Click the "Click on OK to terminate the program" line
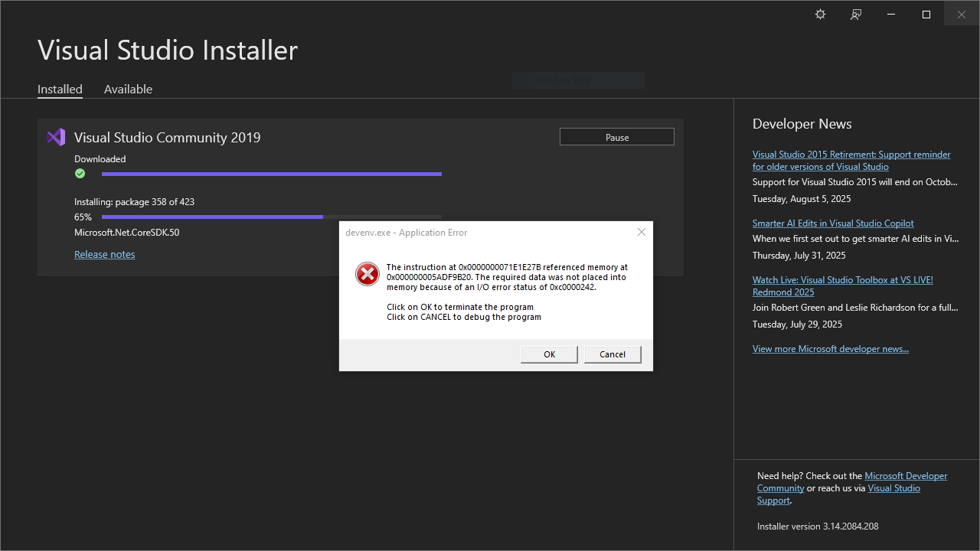 coord(460,307)
